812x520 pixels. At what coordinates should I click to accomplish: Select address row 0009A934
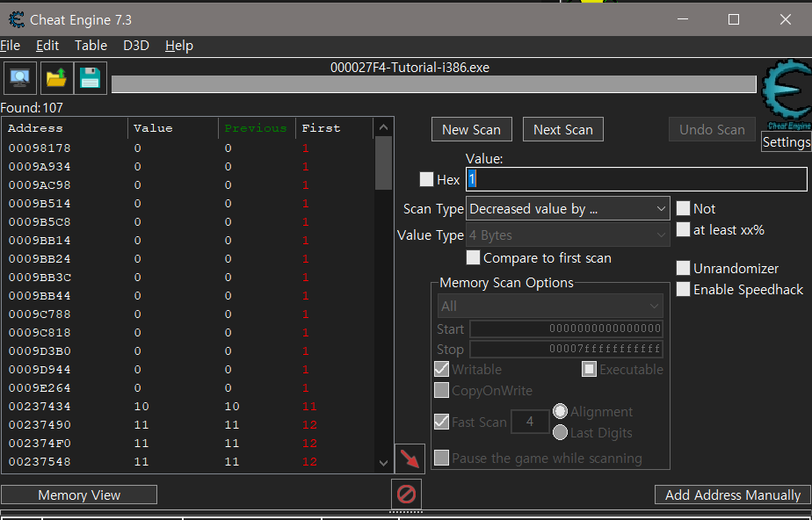pos(188,167)
